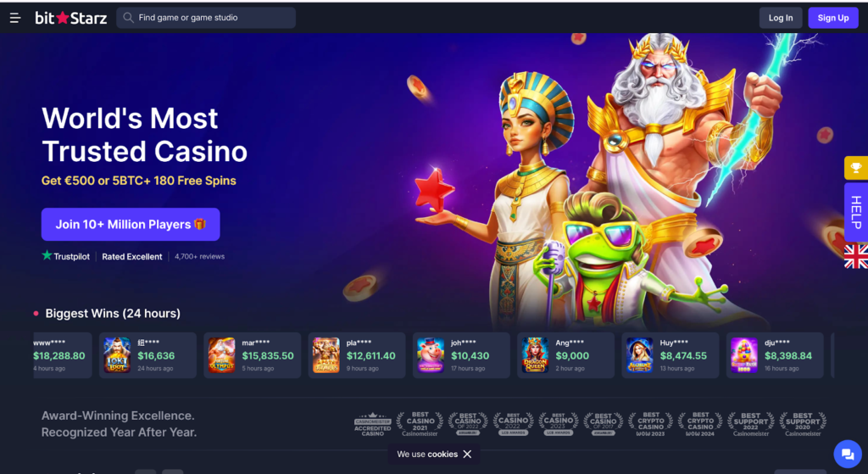Click the 4,700+ reviews link
Screen dimensions: 868x474
pyautogui.click(x=200, y=256)
